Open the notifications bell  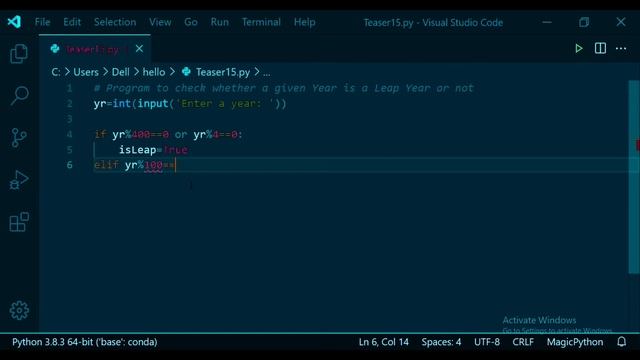pos(621,342)
